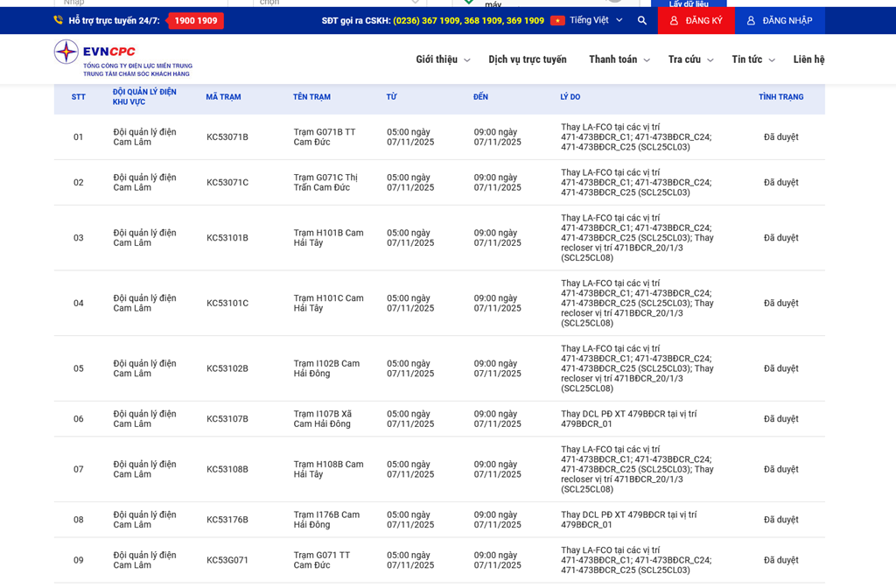Expand the Thanh toán menu

(x=619, y=59)
